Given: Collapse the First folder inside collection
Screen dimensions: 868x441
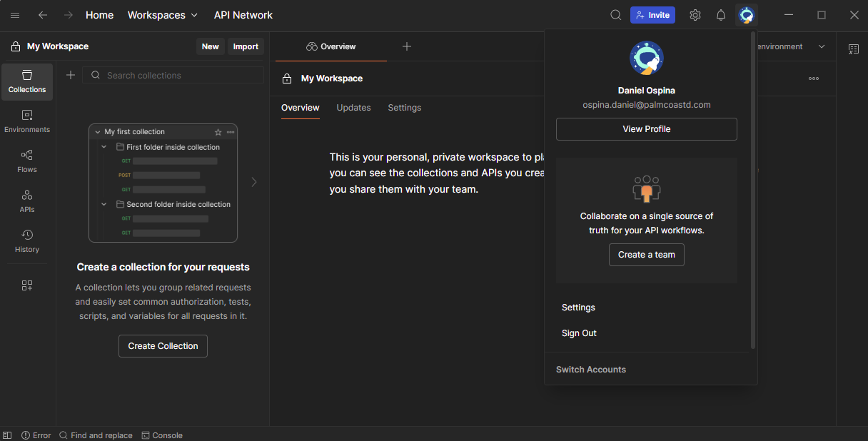Looking at the screenshot, I should [x=104, y=147].
